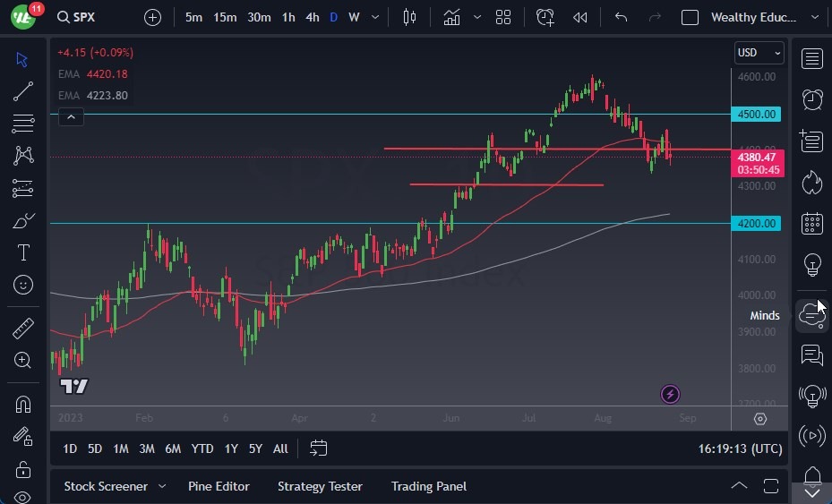The width and height of the screenshot is (832, 504).
Task: Open the USD currency dropdown
Action: pyautogui.click(x=759, y=53)
